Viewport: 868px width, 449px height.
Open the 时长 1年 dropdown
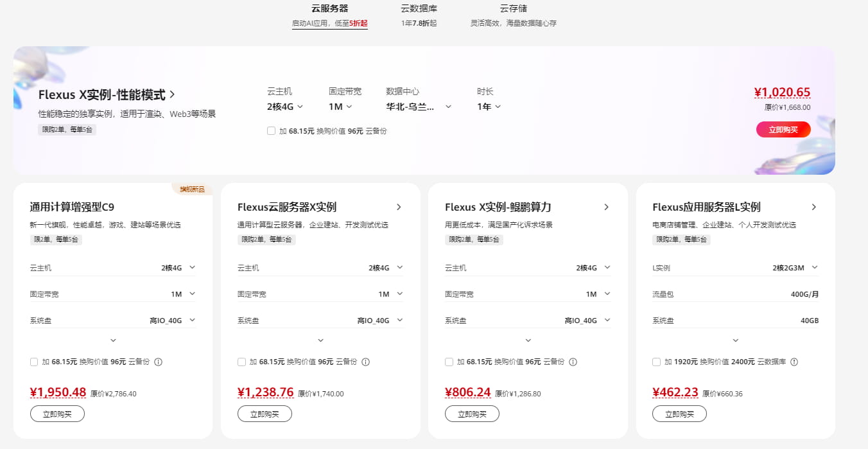click(489, 107)
